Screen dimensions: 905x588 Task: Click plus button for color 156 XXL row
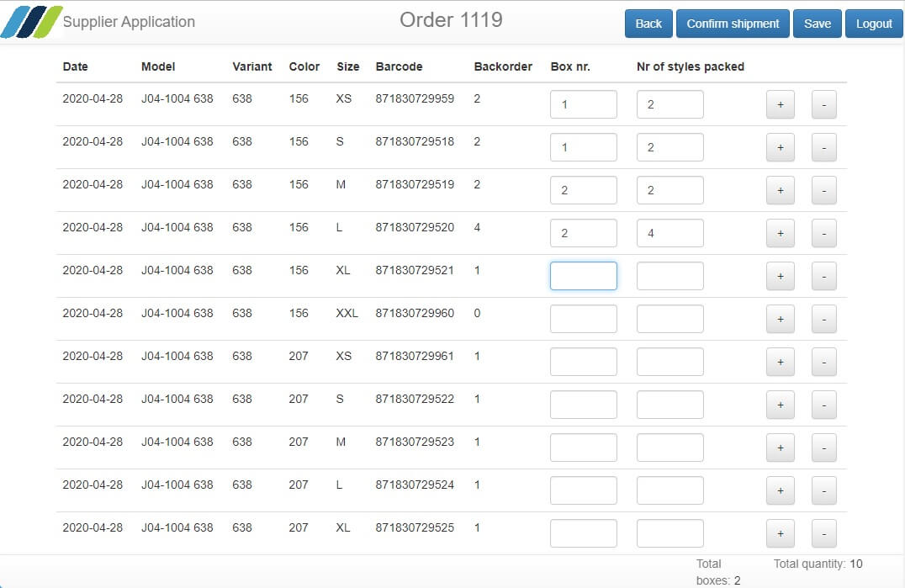(x=780, y=320)
